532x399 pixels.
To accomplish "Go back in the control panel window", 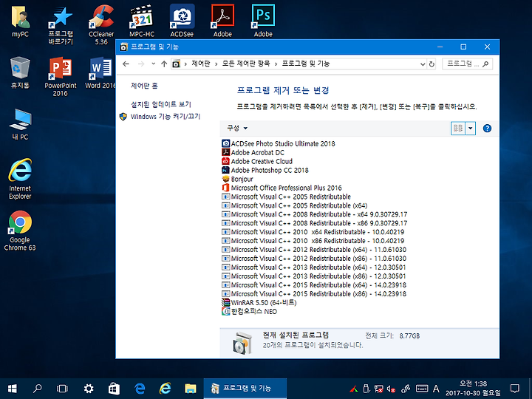I will [x=126, y=64].
